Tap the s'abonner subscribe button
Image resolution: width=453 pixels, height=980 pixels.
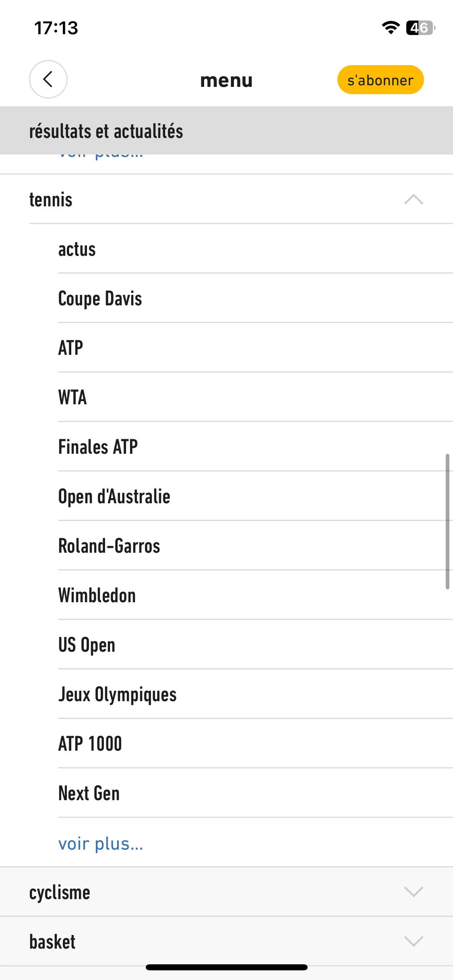(380, 80)
